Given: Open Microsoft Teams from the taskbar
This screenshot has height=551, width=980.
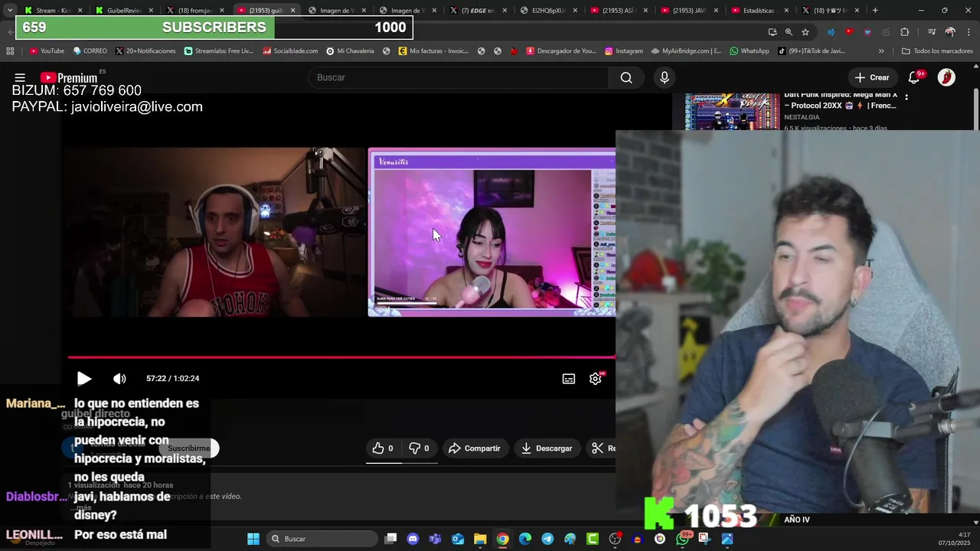Looking at the screenshot, I should (436, 539).
